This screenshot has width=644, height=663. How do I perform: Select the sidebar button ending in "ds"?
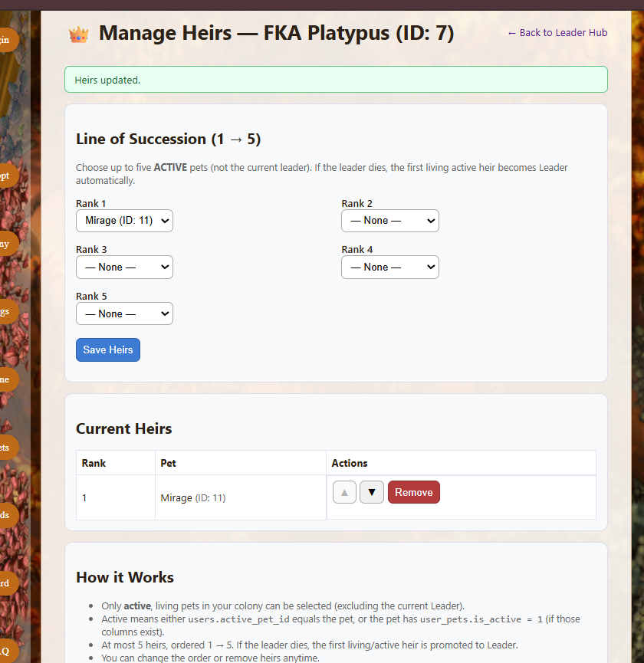pyautogui.click(x=6, y=515)
